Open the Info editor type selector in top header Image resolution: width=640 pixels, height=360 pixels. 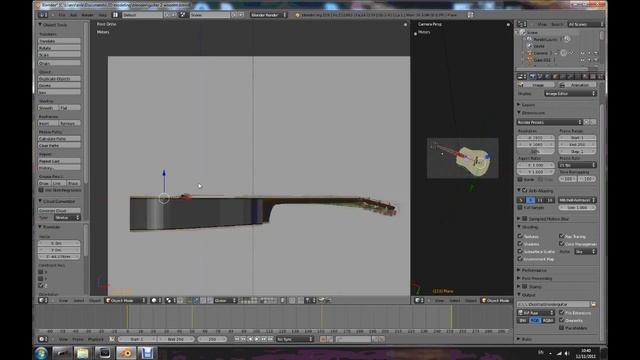point(42,15)
